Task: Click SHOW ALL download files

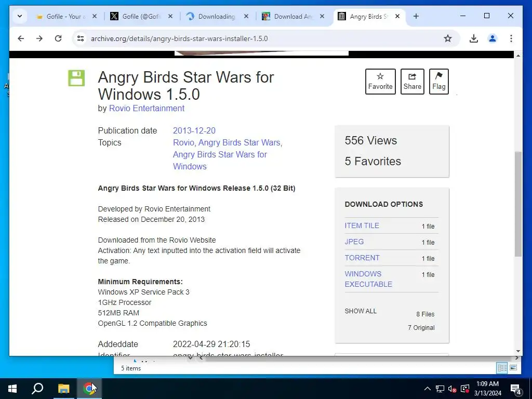Action: 361,311
